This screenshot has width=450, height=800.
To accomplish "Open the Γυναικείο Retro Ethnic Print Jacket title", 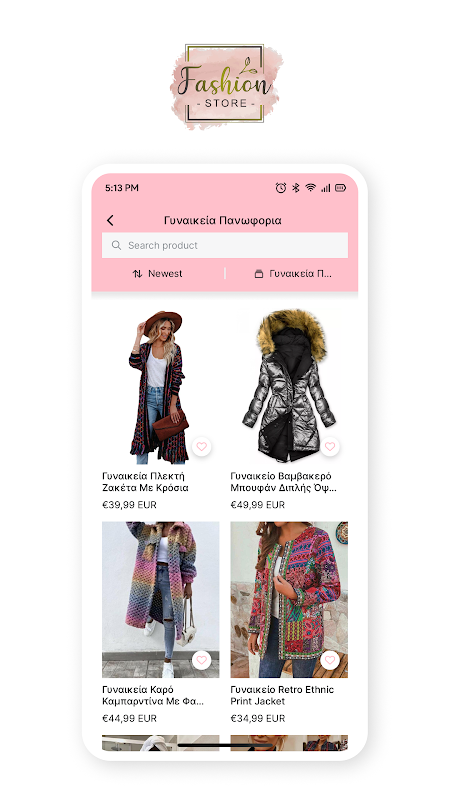I will (282, 695).
